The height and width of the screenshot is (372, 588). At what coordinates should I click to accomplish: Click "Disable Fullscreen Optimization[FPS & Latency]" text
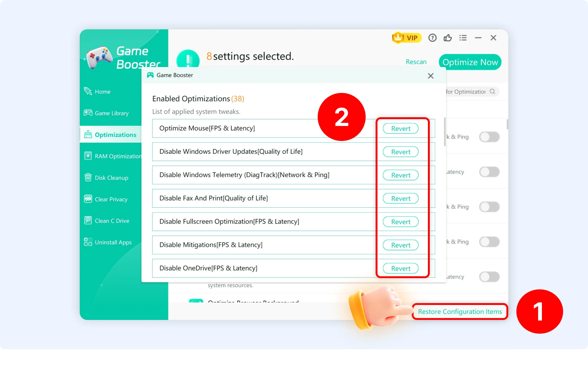coord(229,221)
